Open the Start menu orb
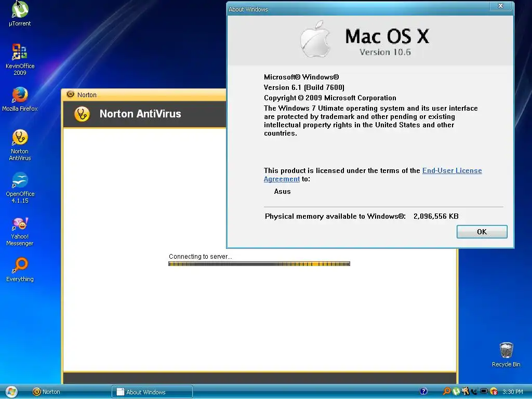The image size is (532, 399). 11,392
